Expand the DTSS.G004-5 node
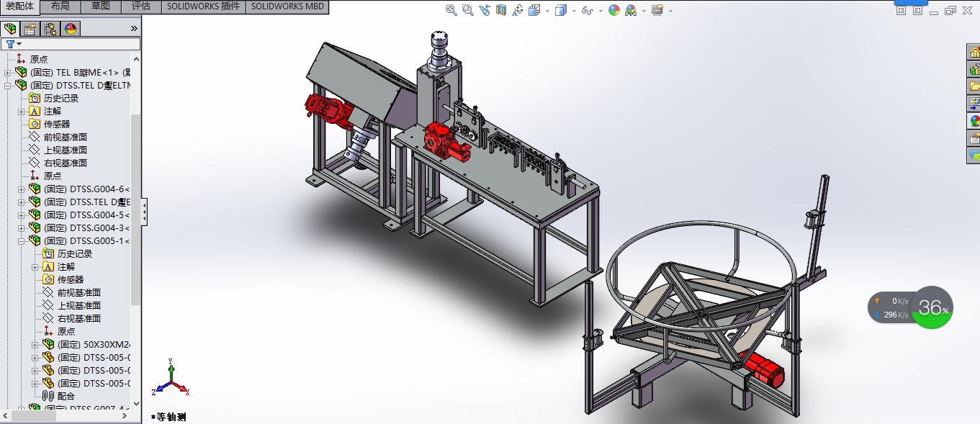 pyautogui.click(x=22, y=215)
